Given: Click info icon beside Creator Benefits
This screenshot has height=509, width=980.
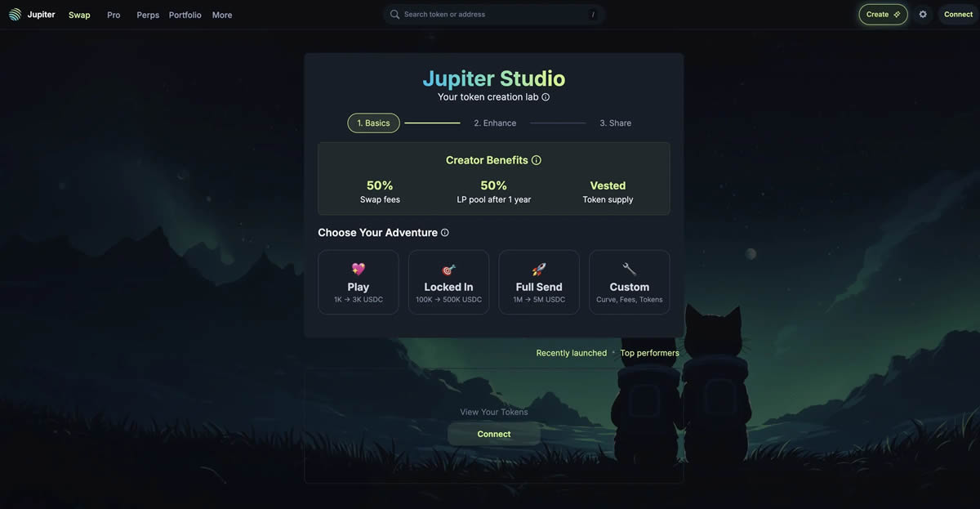Looking at the screenshot, I should point(537,160).
